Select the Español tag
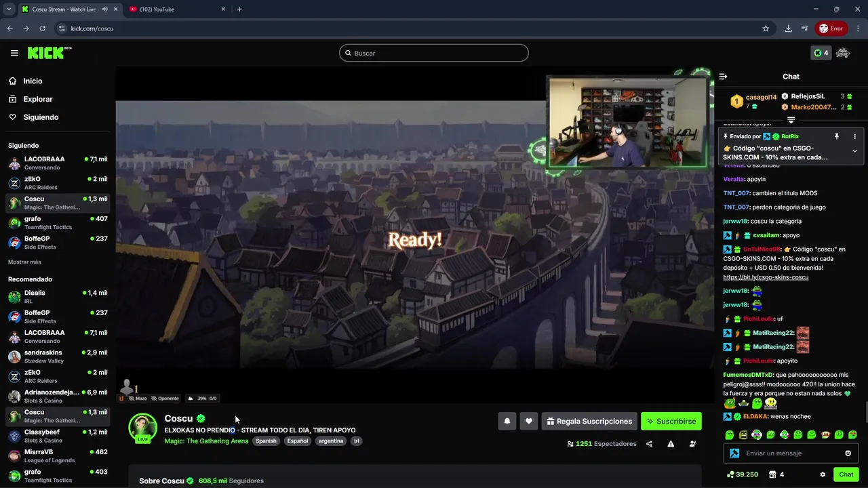This screenshot has height=488, width=868. pyautogui.click(x=297, y=441)
